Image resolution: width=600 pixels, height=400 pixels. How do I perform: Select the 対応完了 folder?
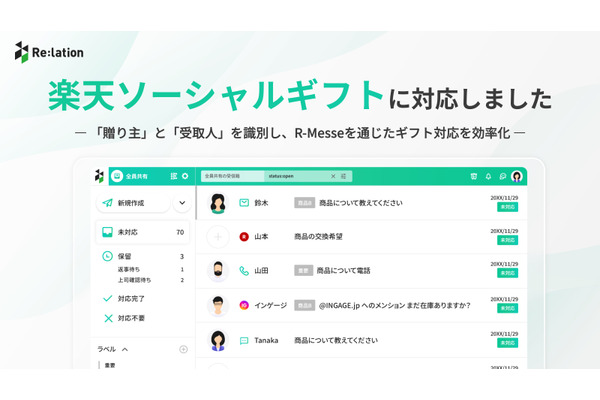(131, 299)
